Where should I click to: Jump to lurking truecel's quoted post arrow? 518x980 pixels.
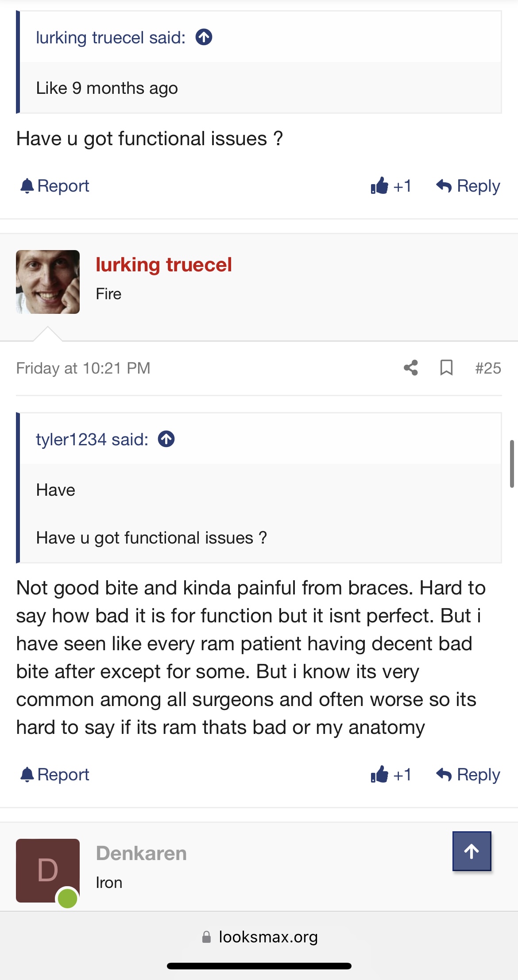204,37
